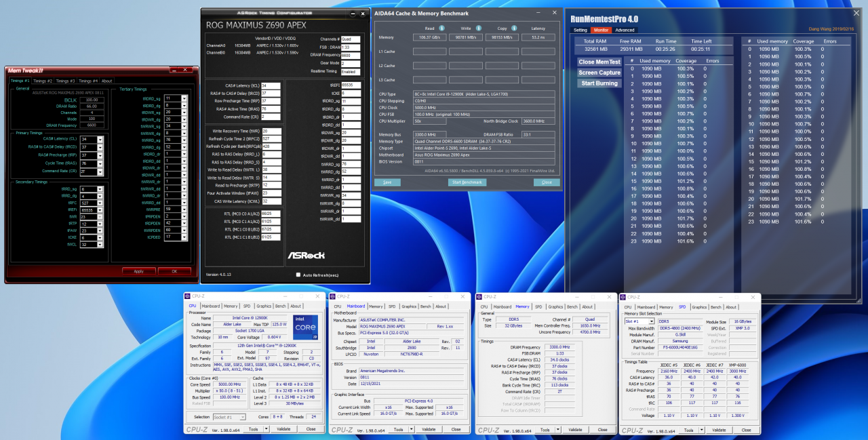The image size is (868, 440).
Task: Click the info icon next to Read
Action: [441, 28]
